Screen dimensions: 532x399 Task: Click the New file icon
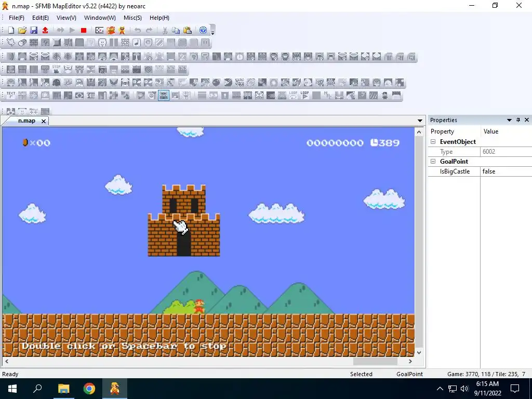pyautogui.click(x=11, y=30)
